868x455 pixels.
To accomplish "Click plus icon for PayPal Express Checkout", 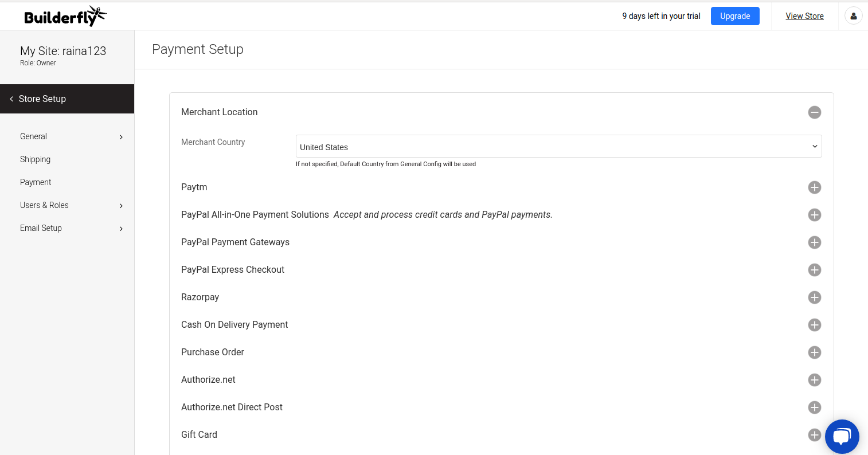I will coord(814,270).
